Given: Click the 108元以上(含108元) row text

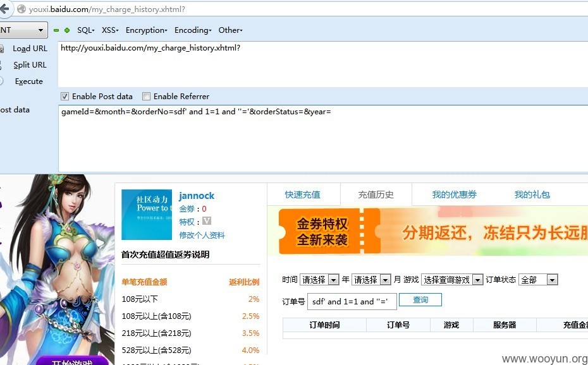Looking at the screenshot, I should pyautogui.click(x=156, y=316).
